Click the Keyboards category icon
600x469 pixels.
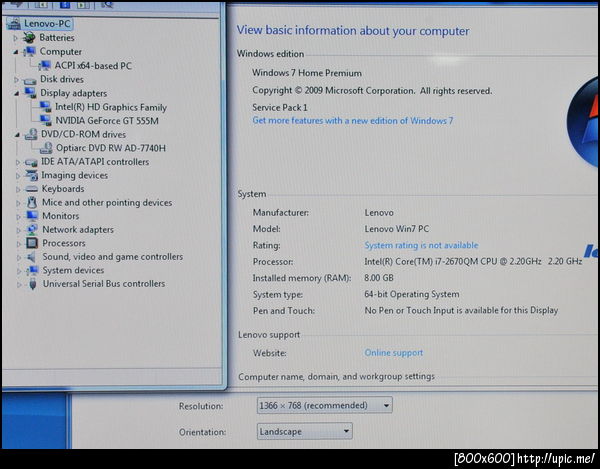point(31,189)
